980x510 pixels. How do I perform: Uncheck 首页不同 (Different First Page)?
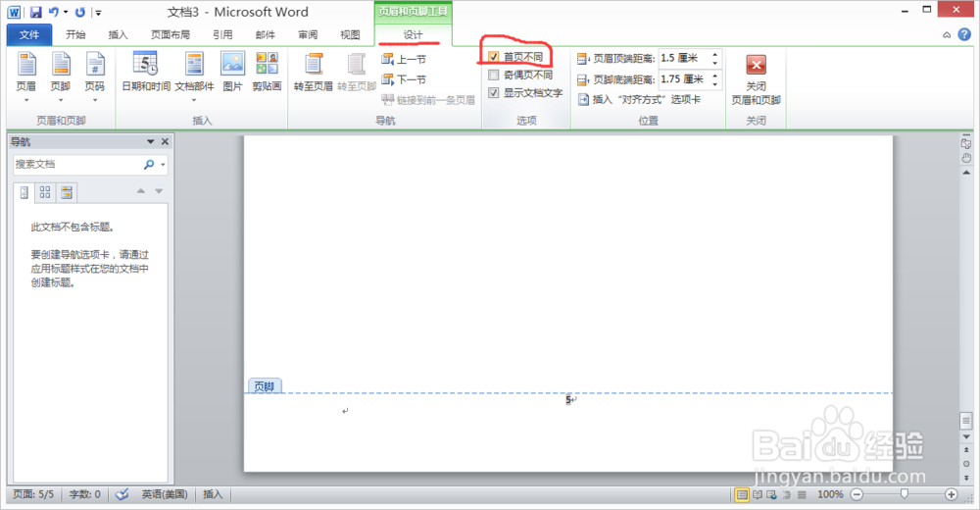coord(493,57)
